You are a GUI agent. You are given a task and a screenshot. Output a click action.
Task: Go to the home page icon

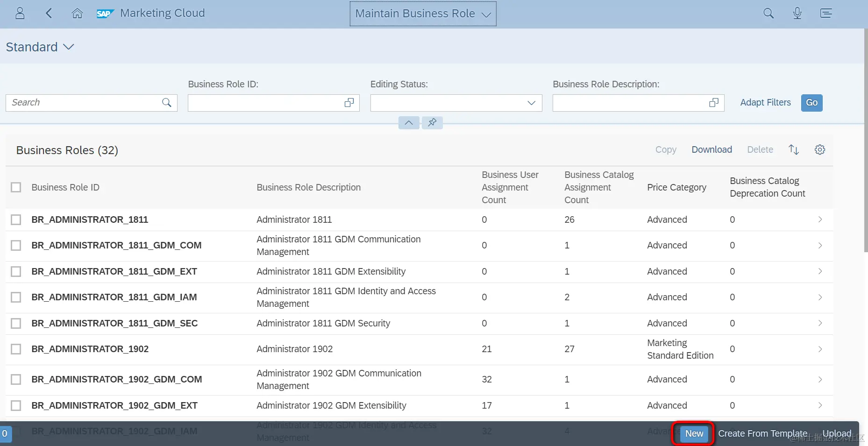[x=77, y=13]
